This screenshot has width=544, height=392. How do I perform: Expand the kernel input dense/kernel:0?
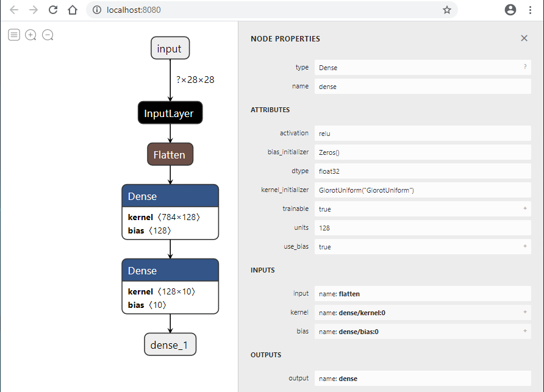tap(524, 312)
